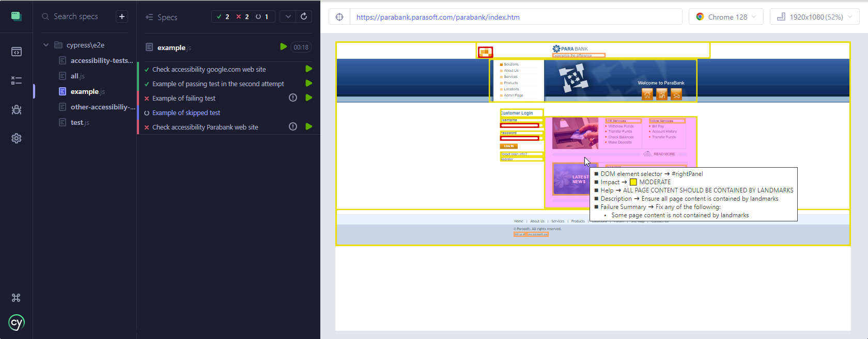This screenshot has width=868, height=339.
Task: Click the PARA BANK logo in preview
Action: tap(570, 49)
